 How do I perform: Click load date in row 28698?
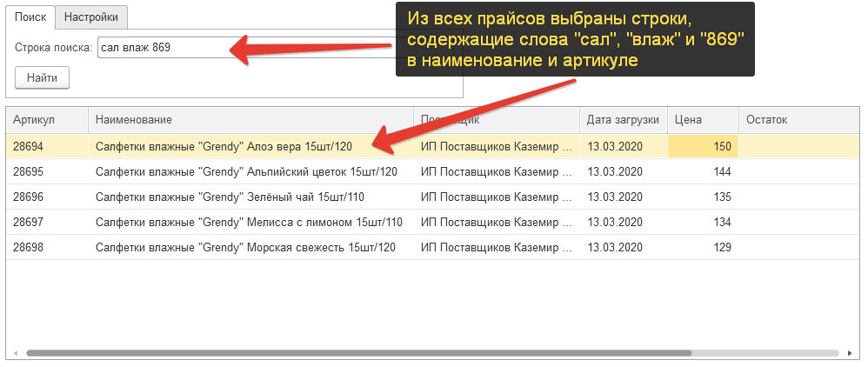coord(624,248)
